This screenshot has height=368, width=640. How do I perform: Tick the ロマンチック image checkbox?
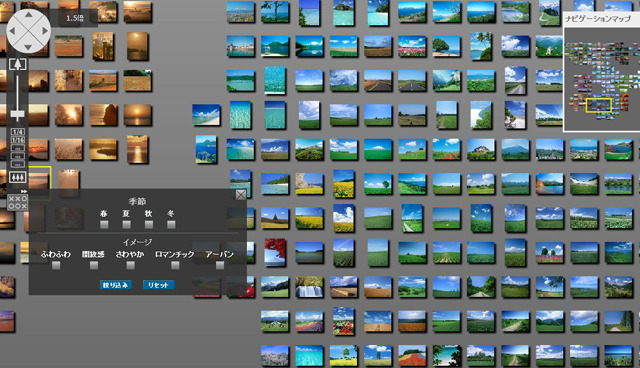[175, 265]
